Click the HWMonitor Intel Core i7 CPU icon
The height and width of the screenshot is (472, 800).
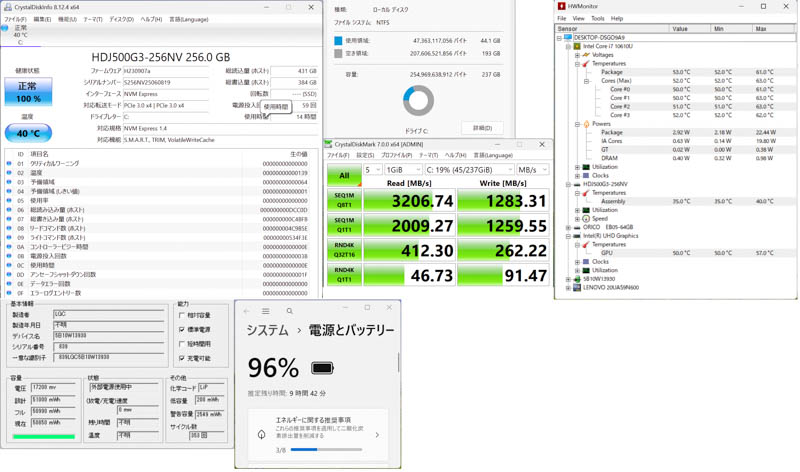pyautogui.click(x=577, y=46)
